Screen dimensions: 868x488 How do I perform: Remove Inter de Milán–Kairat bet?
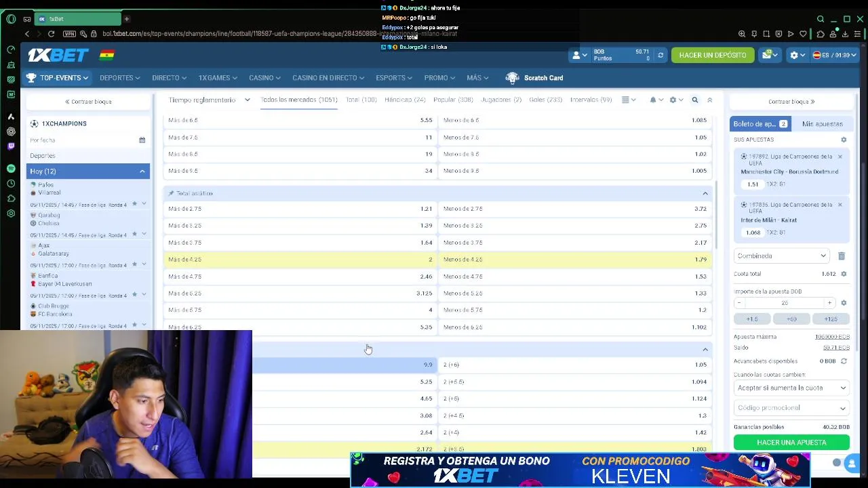840,205
